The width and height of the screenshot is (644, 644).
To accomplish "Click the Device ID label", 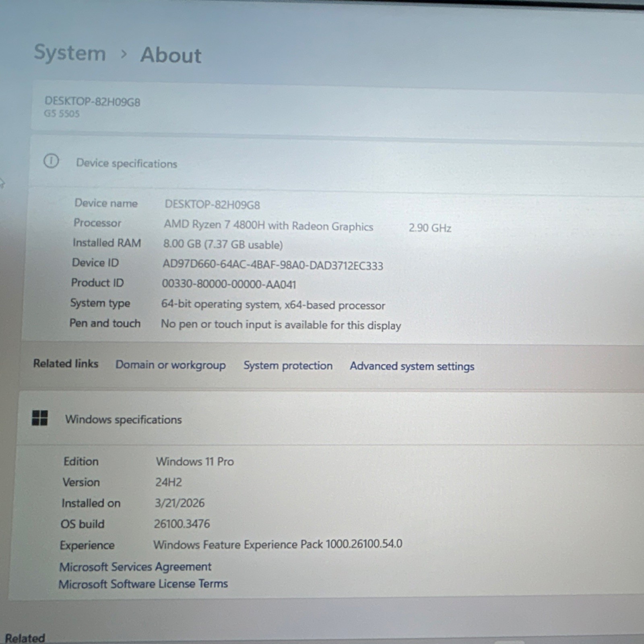I will tap(95, 263).
